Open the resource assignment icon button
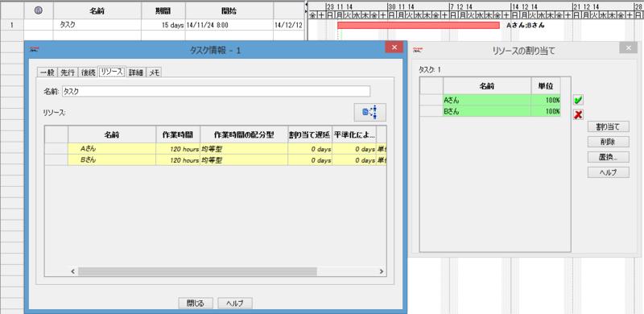644x314 pixels. (x=370, y=112)
